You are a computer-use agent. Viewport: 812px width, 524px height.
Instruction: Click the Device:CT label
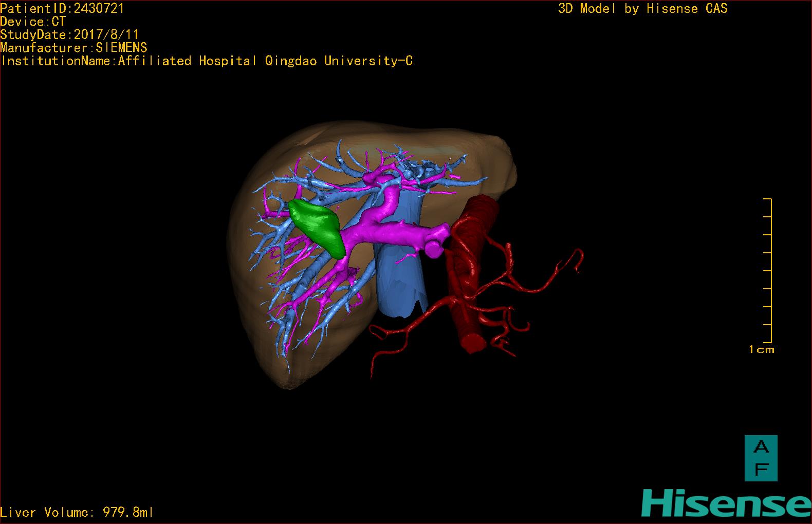(x=33, y=22)
